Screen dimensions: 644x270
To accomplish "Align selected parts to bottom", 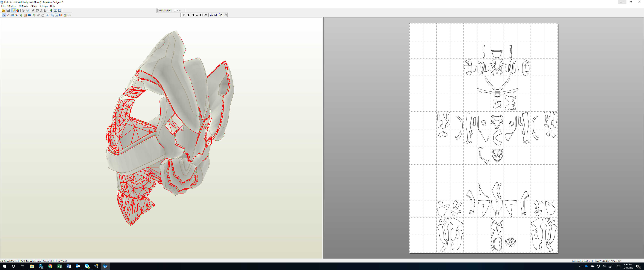I will point(206,15).
